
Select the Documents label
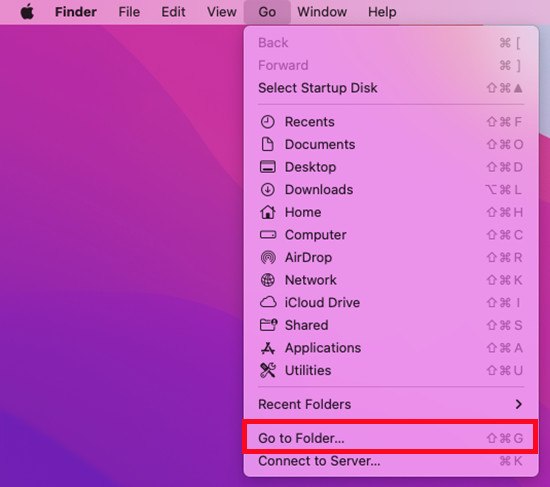click(320, 145)
